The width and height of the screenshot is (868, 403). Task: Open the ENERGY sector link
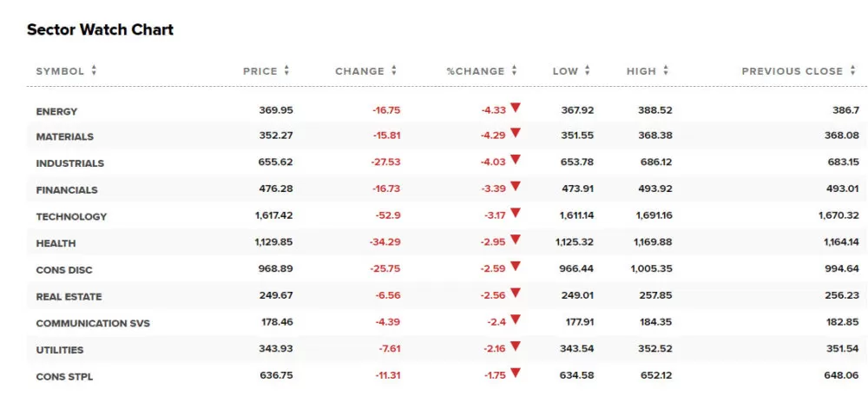click(56, 112)
